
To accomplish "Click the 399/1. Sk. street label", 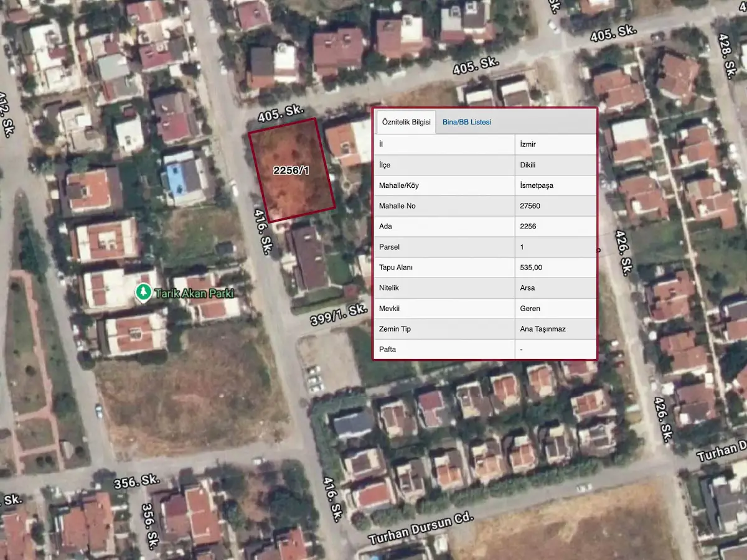I will coord(338,314).
